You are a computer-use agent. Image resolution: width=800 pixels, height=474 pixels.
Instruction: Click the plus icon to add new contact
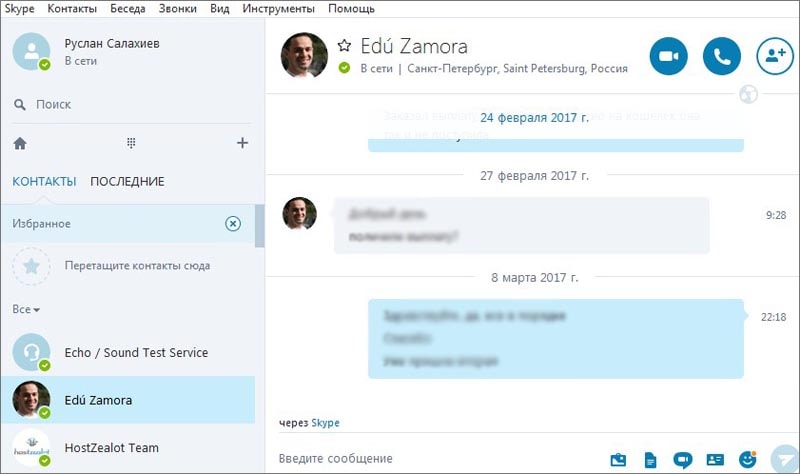[242, 143]
